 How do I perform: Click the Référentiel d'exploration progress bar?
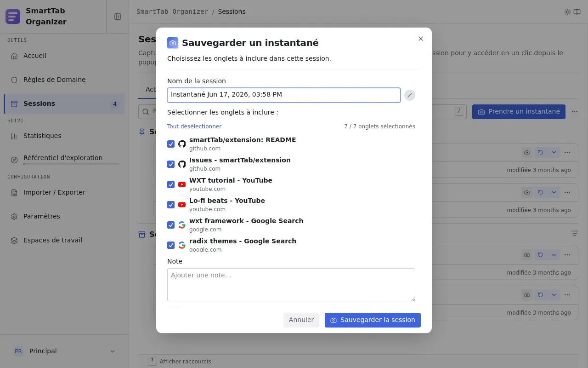click(71, 164)
